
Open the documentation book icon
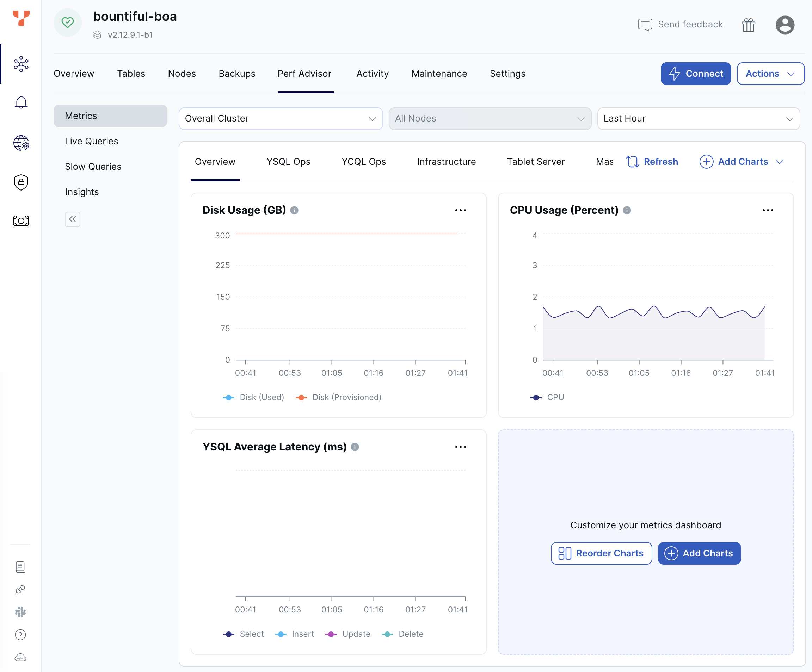click(x=20, y=567)
